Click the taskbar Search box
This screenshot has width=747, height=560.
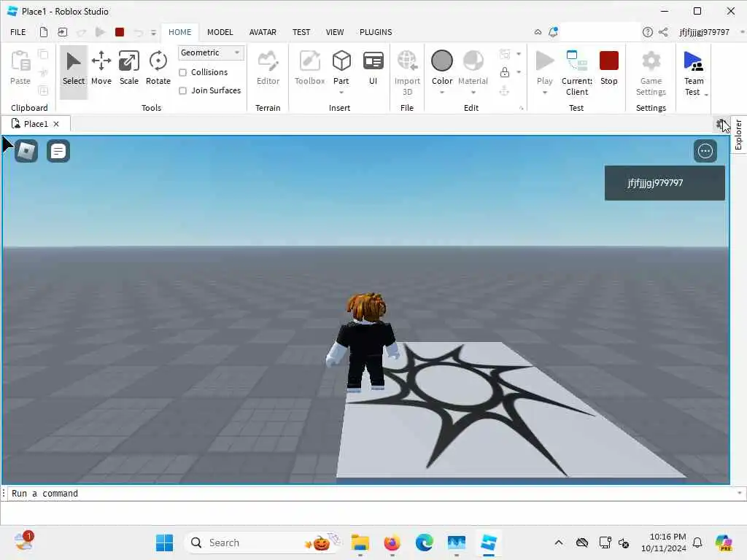(x=263, y=542)
